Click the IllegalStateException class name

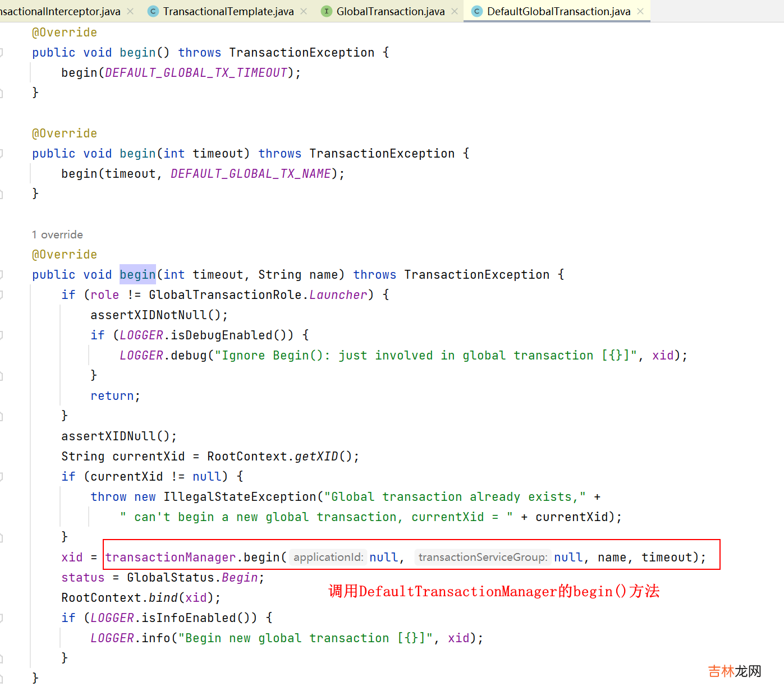coord(240,496)
